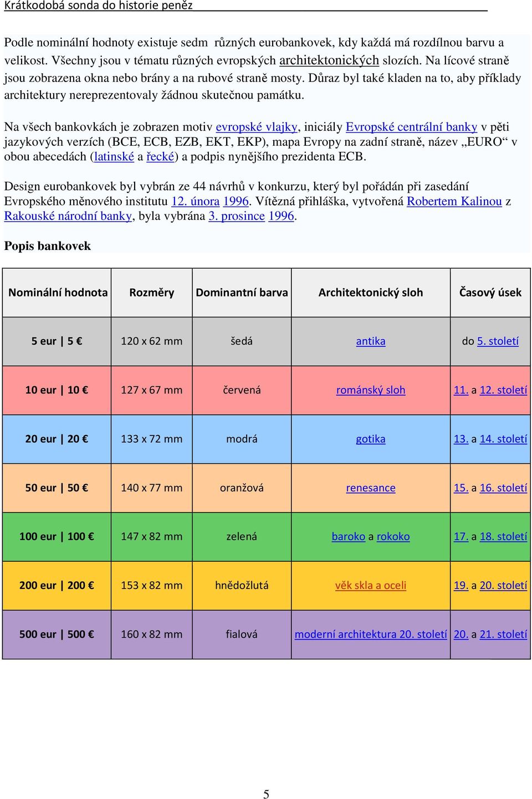Screen dimensions: 532x799
Task: Click the 'hnědožlutá' color name cell
Action: (x=242, y=585)
